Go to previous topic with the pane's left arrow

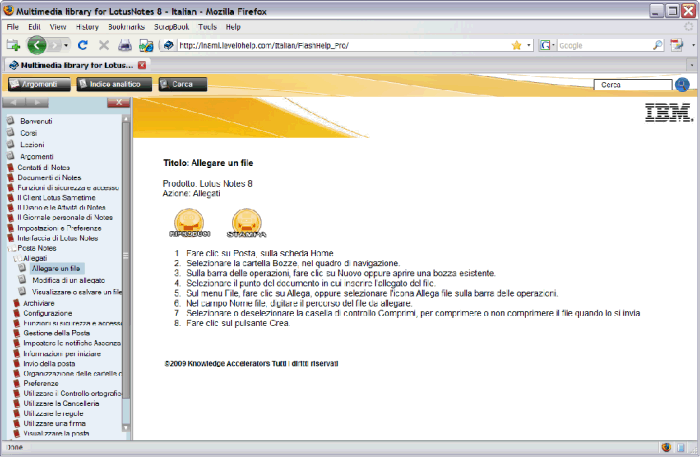tap(14, 103)
